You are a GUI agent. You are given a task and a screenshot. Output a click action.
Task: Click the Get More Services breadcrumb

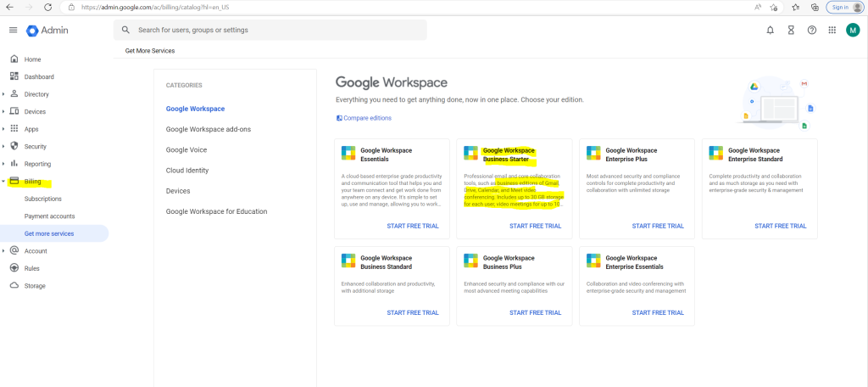pyautogui.click(x=150, y=50)
